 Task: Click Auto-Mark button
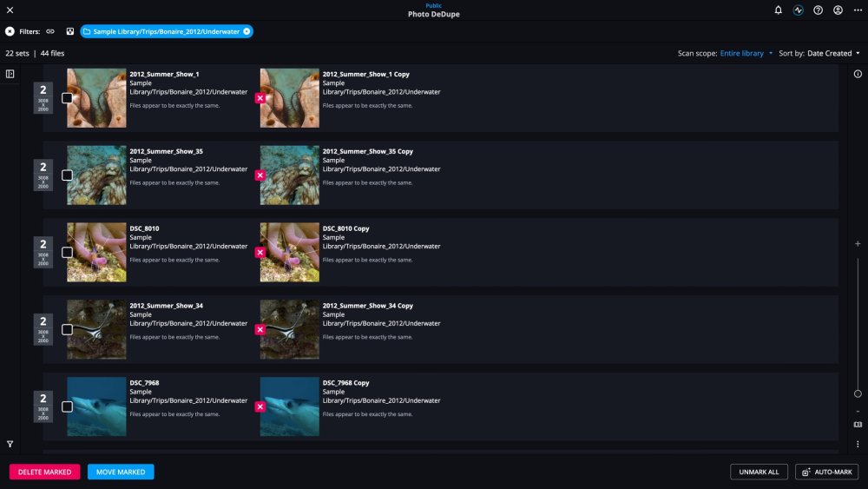(827, 472)
